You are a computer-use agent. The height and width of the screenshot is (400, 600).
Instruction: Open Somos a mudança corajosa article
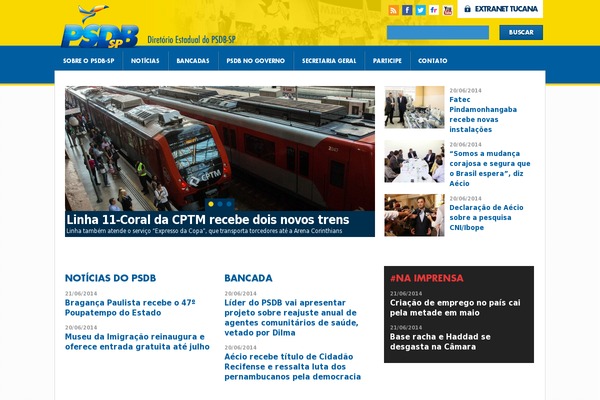point(490,168)
